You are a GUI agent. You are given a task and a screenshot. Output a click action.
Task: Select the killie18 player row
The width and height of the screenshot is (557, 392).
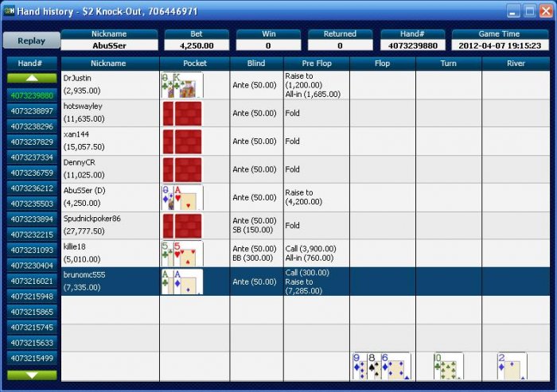[306, 254]
